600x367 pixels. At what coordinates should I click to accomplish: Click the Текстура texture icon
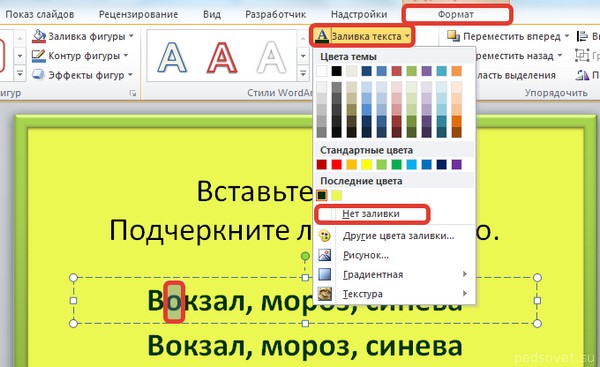pyautogui.click(x=324, y=294)
